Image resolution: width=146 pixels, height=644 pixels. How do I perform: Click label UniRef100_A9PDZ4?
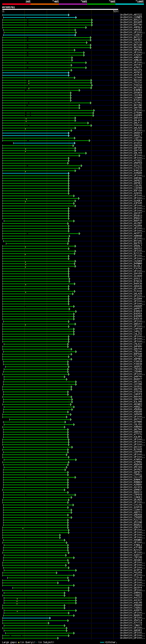pos(131,50)
